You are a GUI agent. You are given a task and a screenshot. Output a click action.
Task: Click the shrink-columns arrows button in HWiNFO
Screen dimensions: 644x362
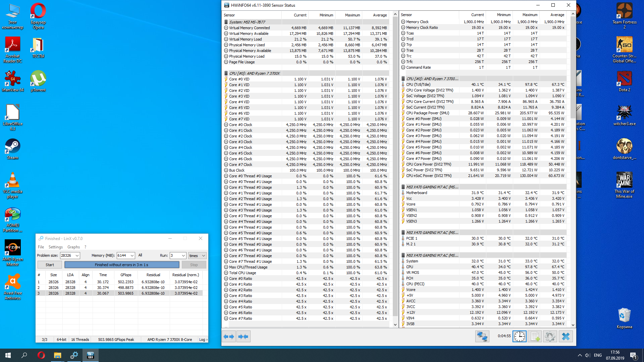tap(243, 337)
